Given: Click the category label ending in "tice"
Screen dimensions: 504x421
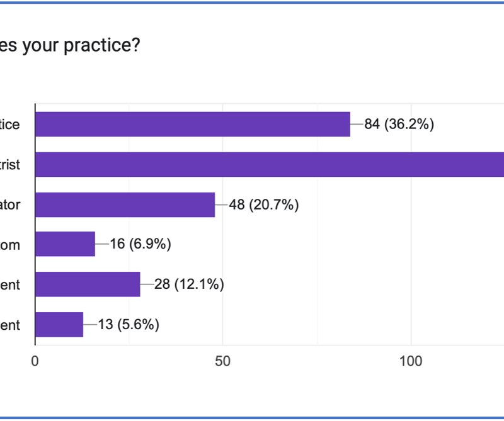Looking at the screenshot, I should tap(10, 125).
